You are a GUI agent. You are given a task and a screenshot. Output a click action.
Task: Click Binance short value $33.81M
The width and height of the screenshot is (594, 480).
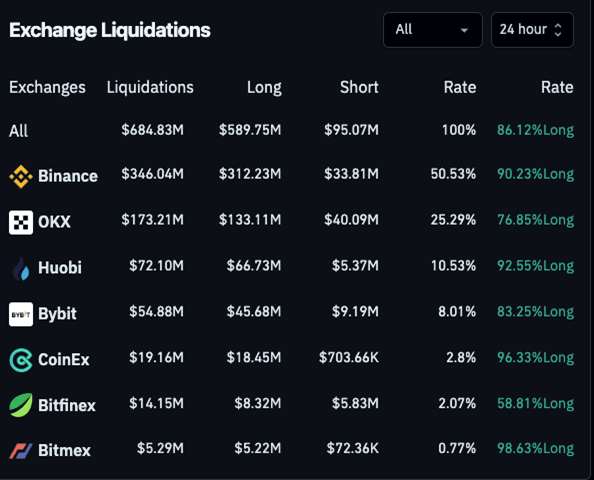click(351, 174)
